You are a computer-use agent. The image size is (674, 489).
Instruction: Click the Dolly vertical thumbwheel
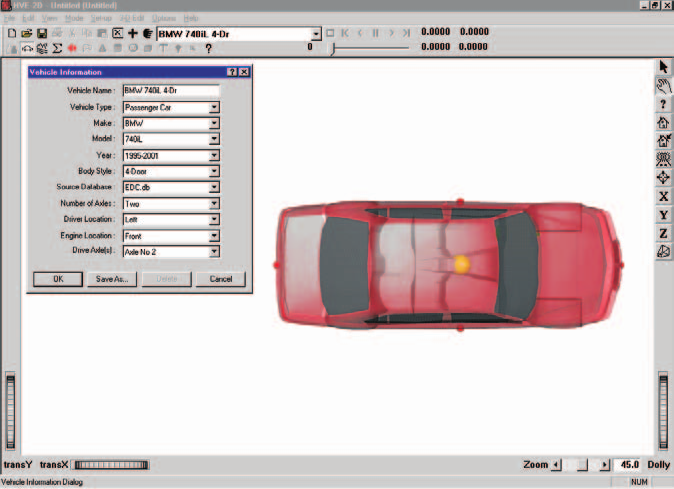pyautogui.click(x=664, y=412)
